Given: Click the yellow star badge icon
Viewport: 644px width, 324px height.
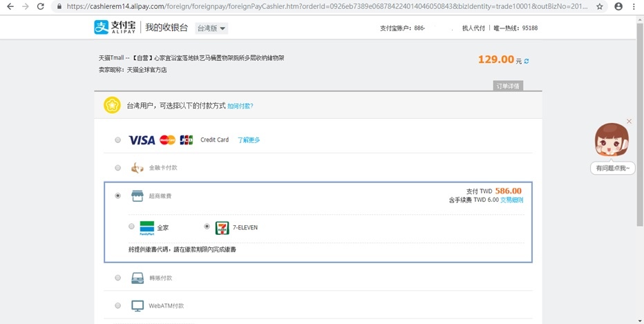Looking at the screenshot, I should tap(112, 105).
